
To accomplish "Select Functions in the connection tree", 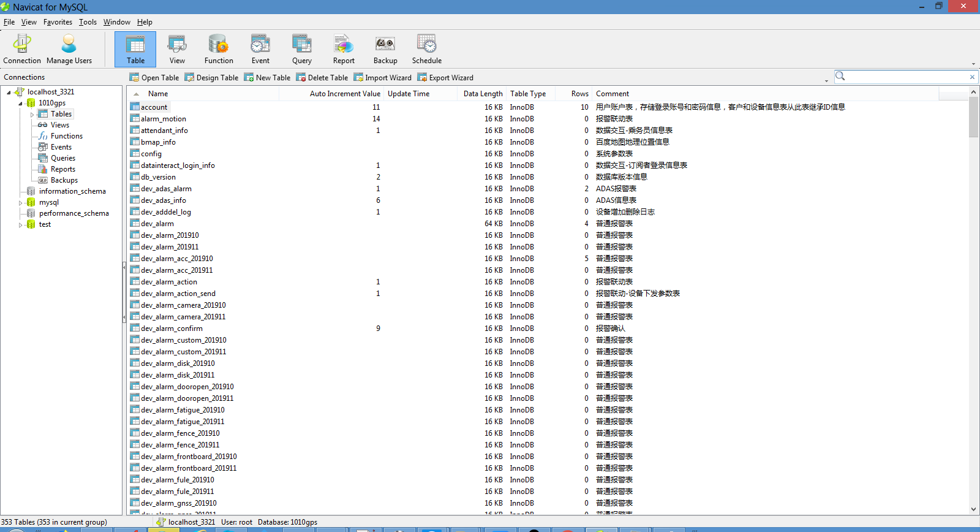I will (66, 136).
